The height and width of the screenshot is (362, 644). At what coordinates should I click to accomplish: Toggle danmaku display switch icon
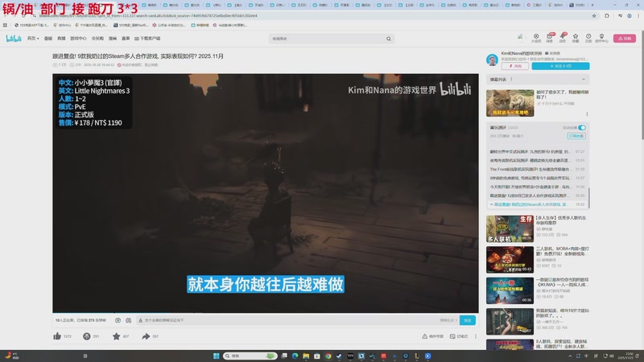click(x=118, y=320)
